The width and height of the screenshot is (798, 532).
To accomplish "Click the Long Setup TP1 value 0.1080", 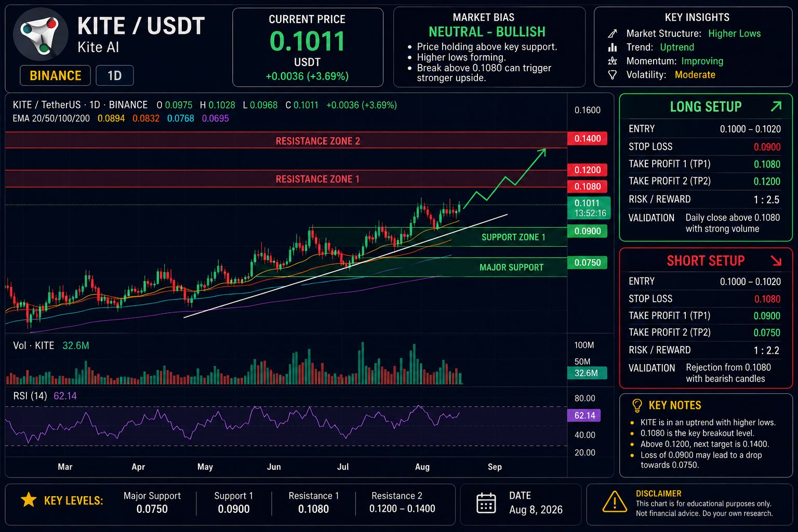I will point(767,164).
